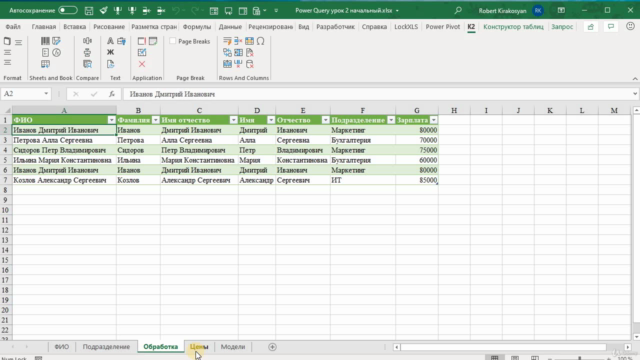Image resolution: width=640 pixels, height=360 pixels.
Task: Click the Name Box showing A2
Action: coord(22,94)
